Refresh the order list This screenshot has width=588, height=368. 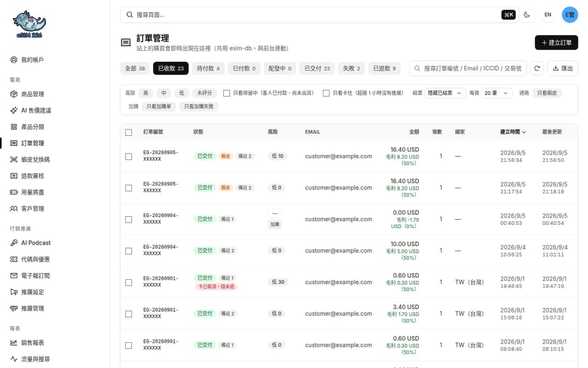coord(537,69)
